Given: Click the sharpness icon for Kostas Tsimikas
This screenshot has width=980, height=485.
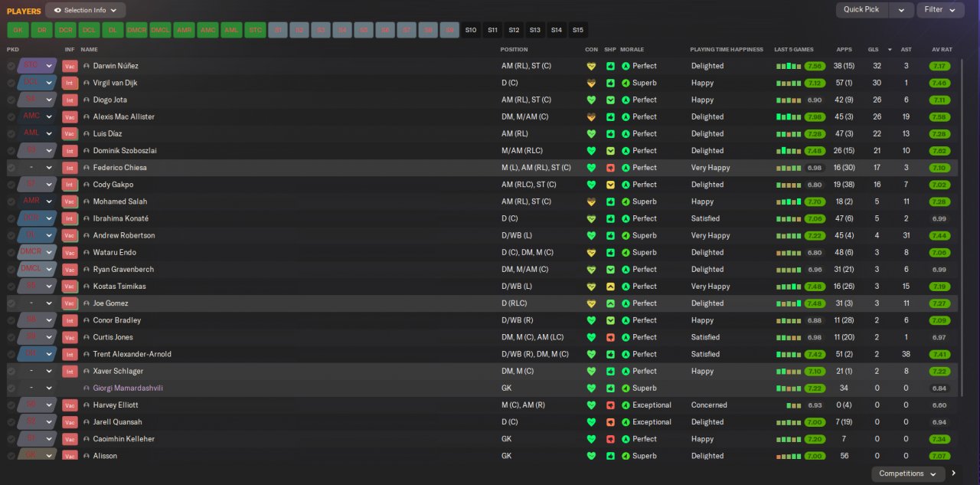Looking at the screenshot, I should [610, 287].
